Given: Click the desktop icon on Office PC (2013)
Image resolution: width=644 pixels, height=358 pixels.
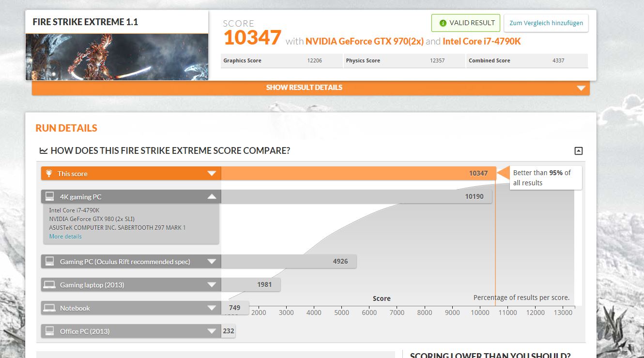Looking at the screenshot, I should click(x=49, y=331).
